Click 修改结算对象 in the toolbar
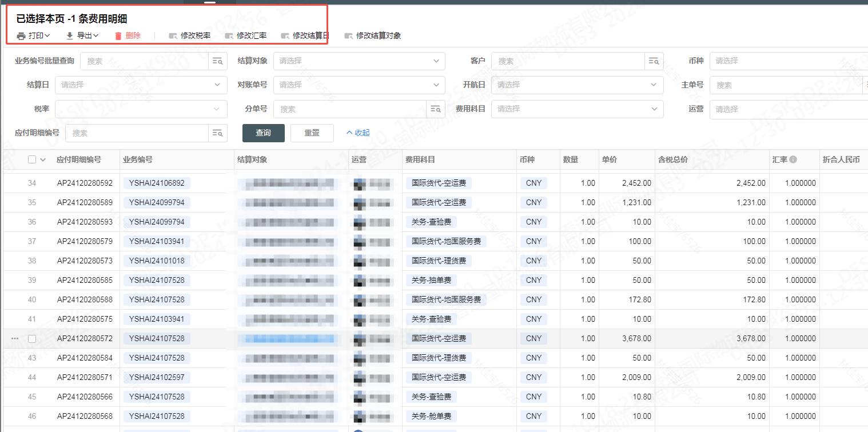This screenshot has height=432, width=868. click(x=372, y=36)
